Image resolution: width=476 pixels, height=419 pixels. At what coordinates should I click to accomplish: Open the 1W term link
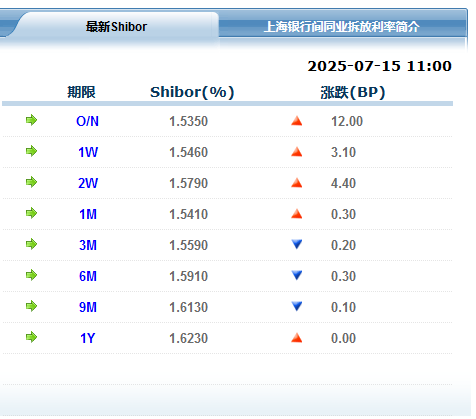click(x=88, y=152)
